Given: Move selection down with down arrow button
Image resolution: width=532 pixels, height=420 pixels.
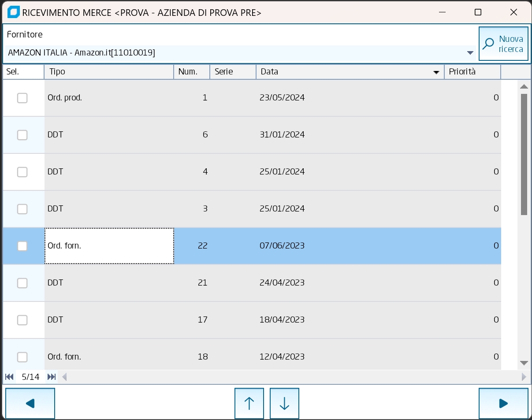Looking at the screenshot, I should [284, 403].
